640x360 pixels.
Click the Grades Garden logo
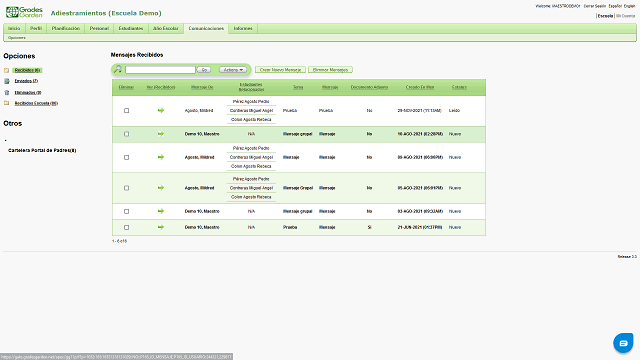pos(24,12)
